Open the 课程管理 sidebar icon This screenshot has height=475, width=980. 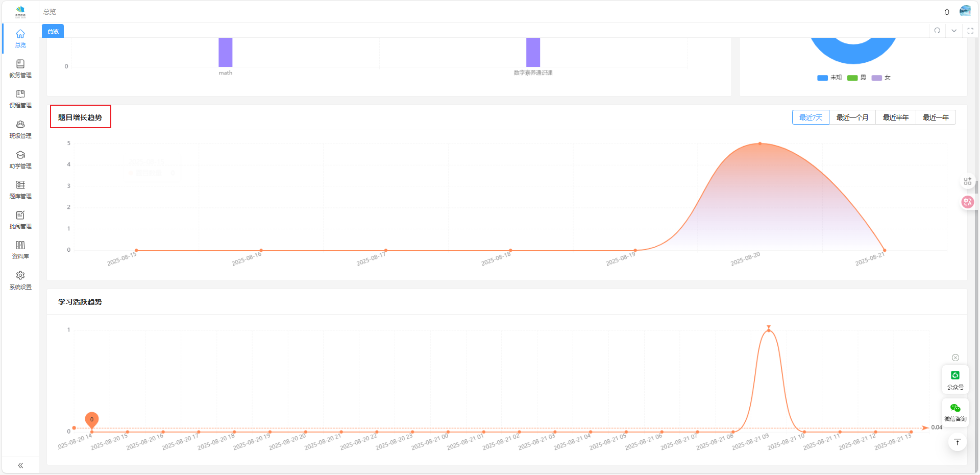pyautogui.click(x=20, y=94)
